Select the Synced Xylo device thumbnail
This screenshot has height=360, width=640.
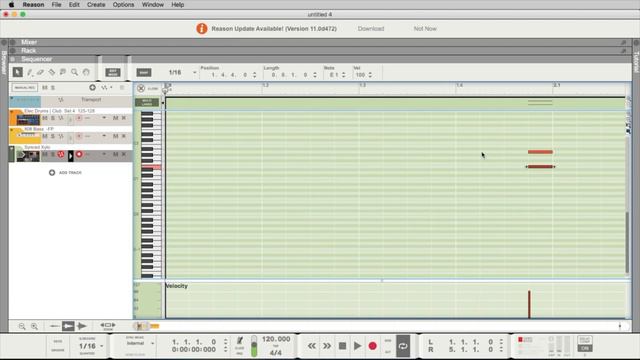[x=28, y=156]
